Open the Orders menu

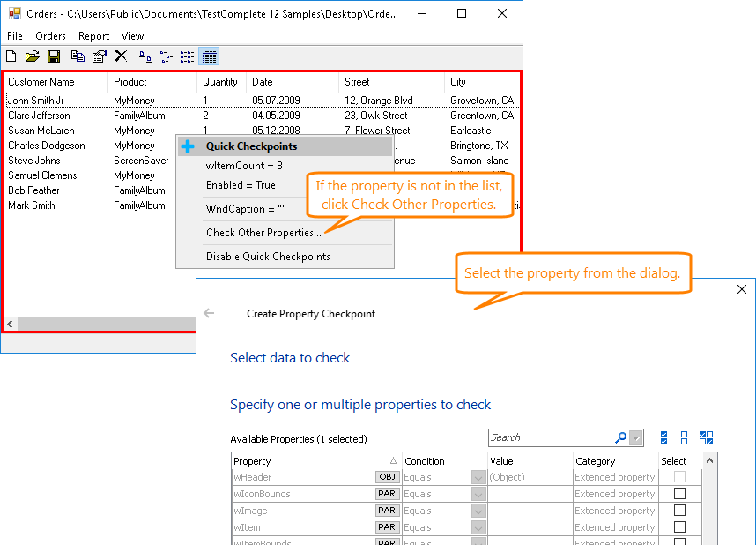[50, 36]
